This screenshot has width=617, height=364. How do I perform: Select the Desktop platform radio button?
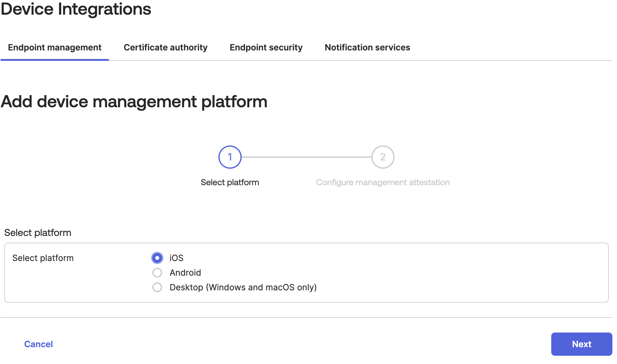(x=157, y=287)
